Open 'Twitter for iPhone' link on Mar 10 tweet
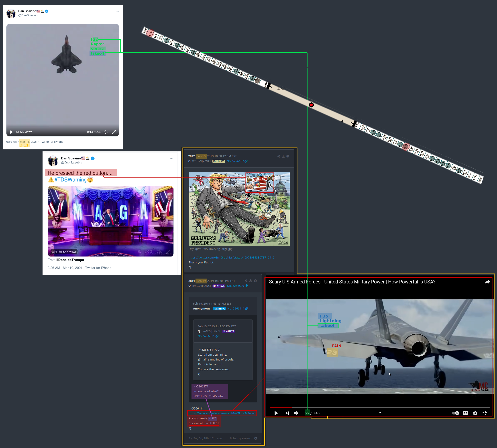Screen dimensions: 497x448 tap(98, 268)
